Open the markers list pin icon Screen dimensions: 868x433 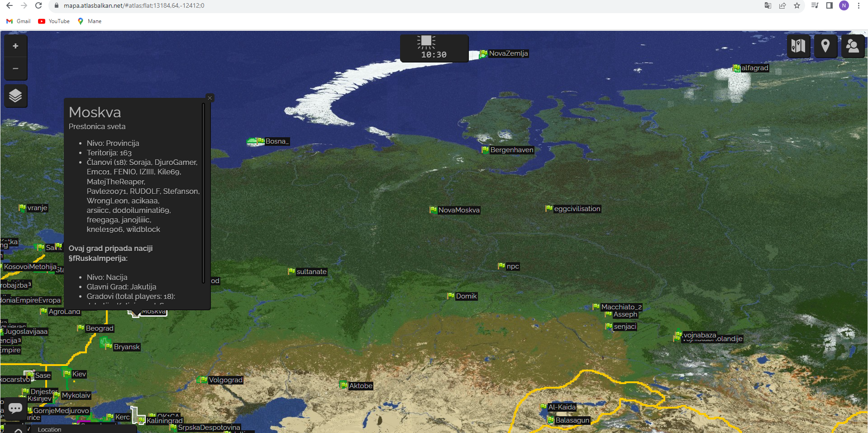click(x=825, y=46)
